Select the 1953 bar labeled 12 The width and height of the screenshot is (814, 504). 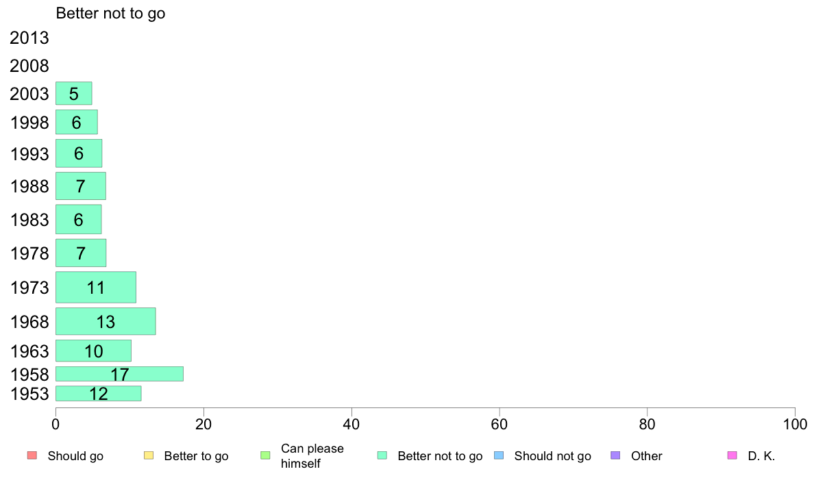tap(98, 394)
